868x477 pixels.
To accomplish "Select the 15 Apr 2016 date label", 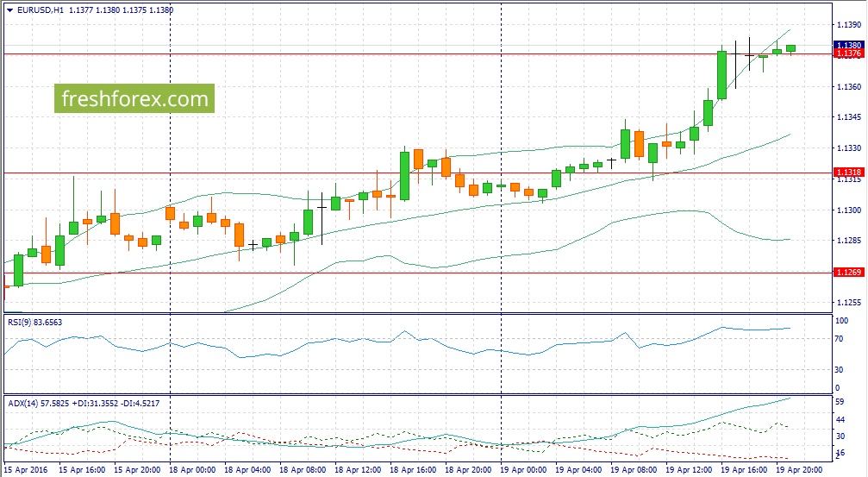I will (x=26, y=470).
